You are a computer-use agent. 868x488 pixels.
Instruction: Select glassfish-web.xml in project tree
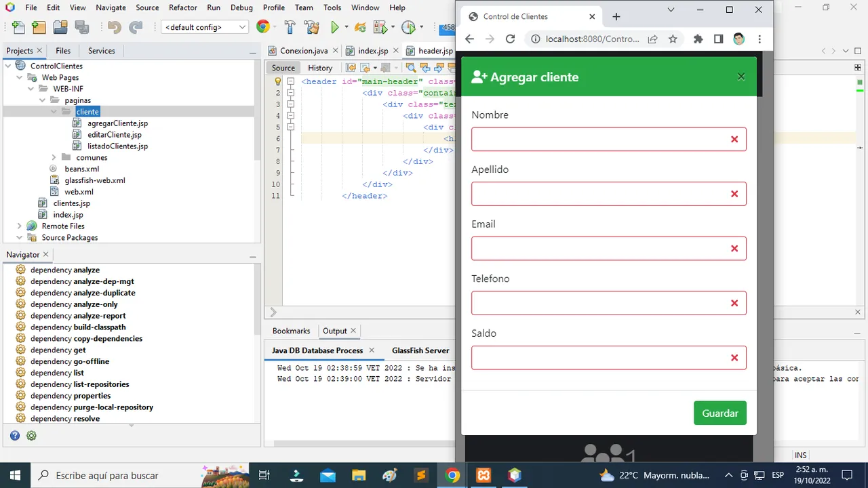[x=95, y=180]
